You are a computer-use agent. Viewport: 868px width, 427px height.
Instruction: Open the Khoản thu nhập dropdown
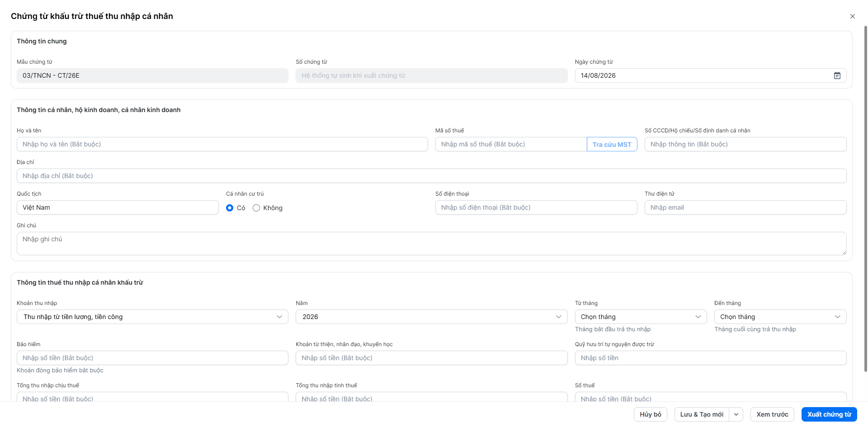click(x=152, y=317)
